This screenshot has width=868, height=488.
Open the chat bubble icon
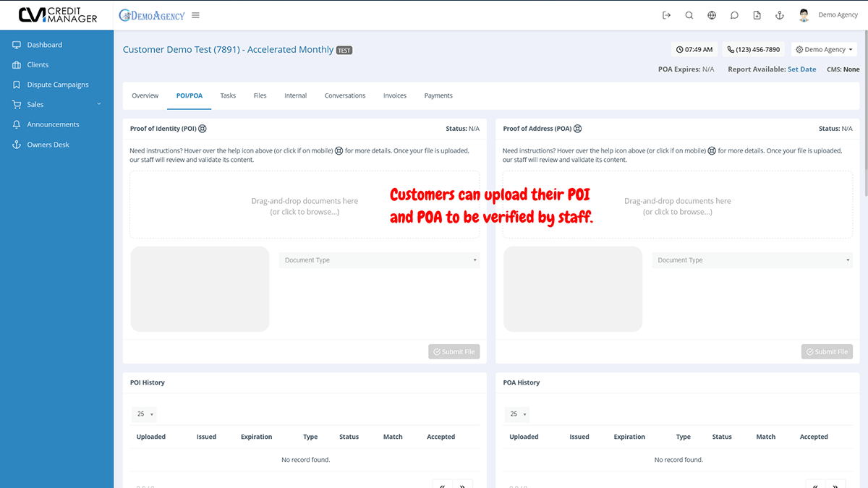734,15
